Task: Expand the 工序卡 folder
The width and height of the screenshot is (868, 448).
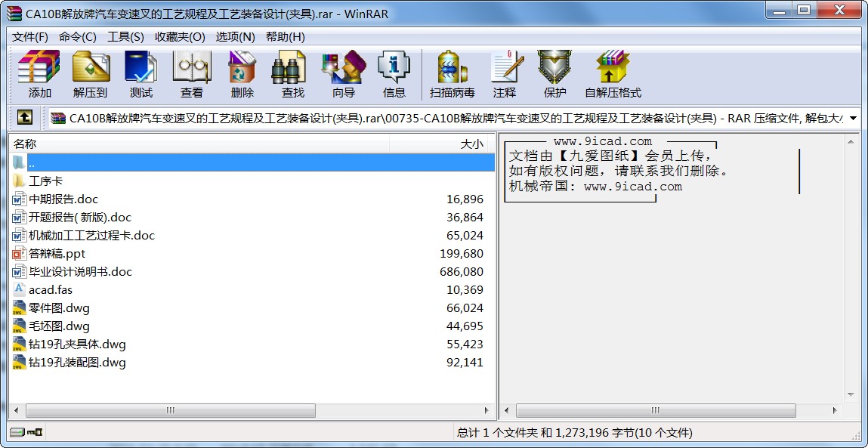Action: point(47,181)
